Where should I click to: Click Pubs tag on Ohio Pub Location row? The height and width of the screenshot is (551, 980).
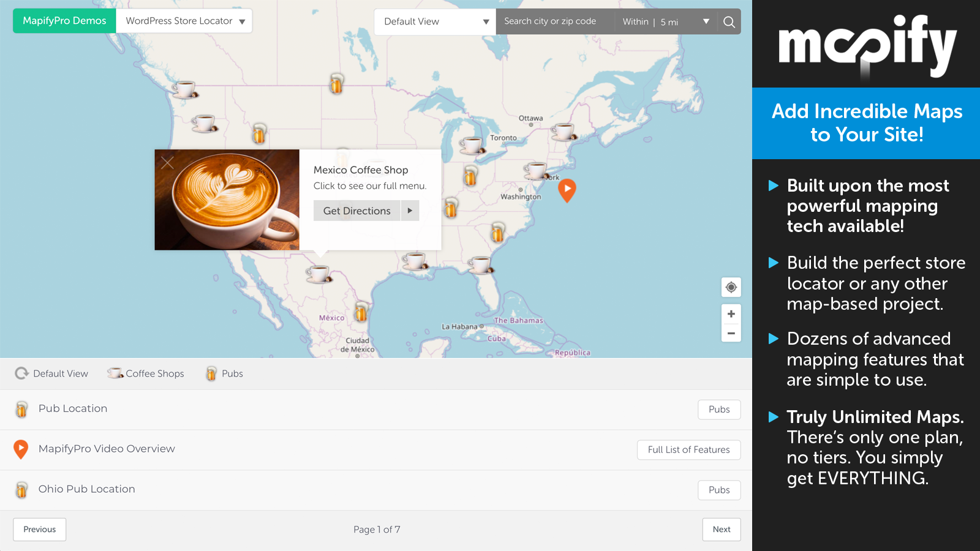[x=719, y=490]
